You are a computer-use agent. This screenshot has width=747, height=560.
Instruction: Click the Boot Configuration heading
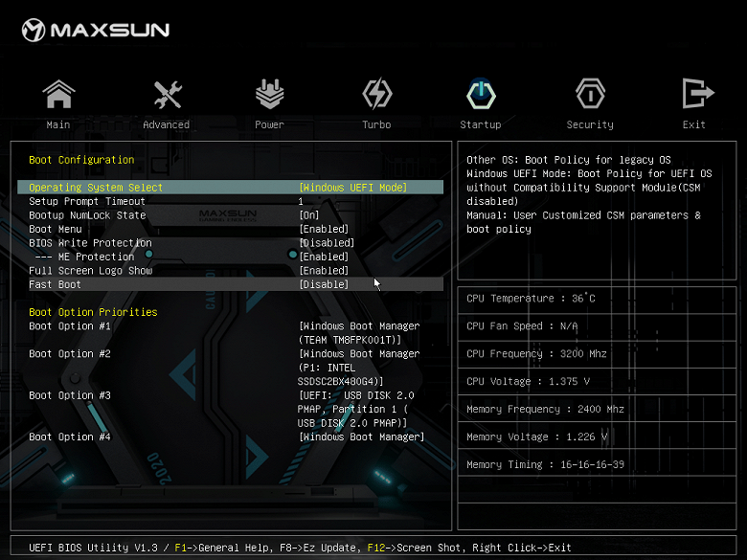pyautogui.click(x=81, y=160)
